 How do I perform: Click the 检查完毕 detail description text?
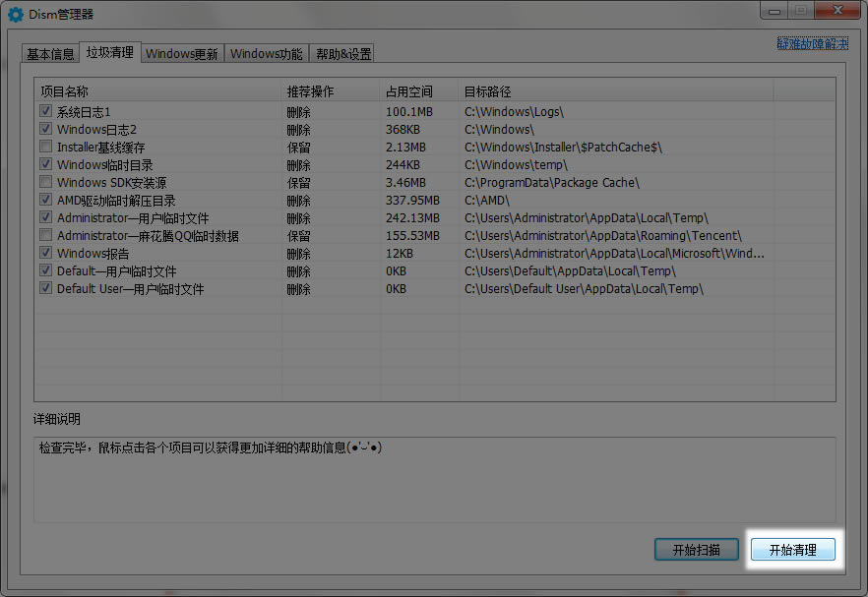211,448
